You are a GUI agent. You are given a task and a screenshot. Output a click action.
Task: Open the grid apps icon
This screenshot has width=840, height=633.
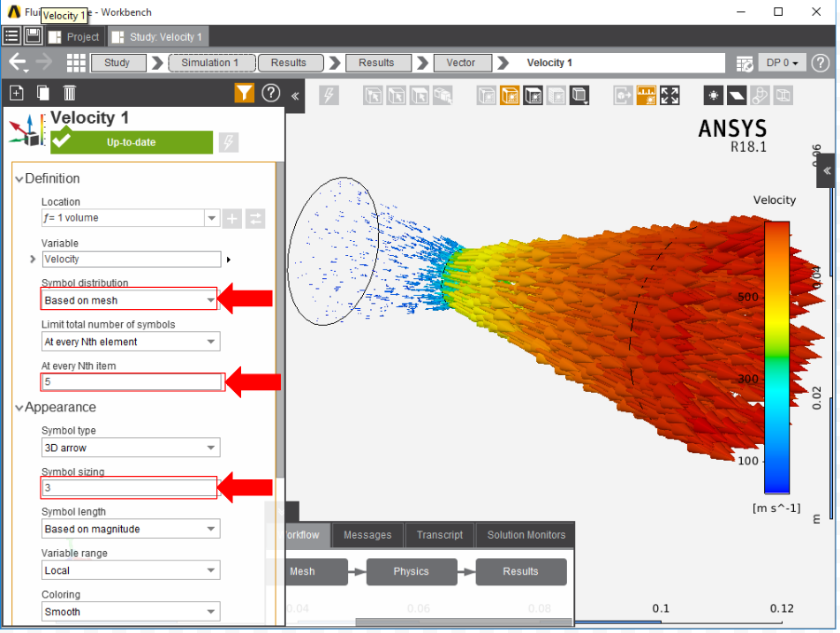[x=76, y=63]
